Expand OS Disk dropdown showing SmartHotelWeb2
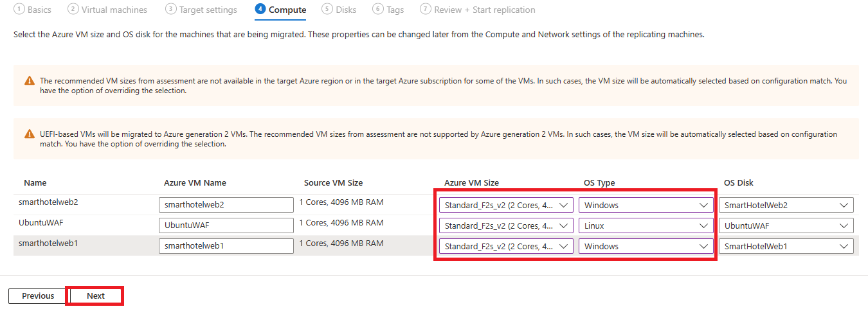 786,205
